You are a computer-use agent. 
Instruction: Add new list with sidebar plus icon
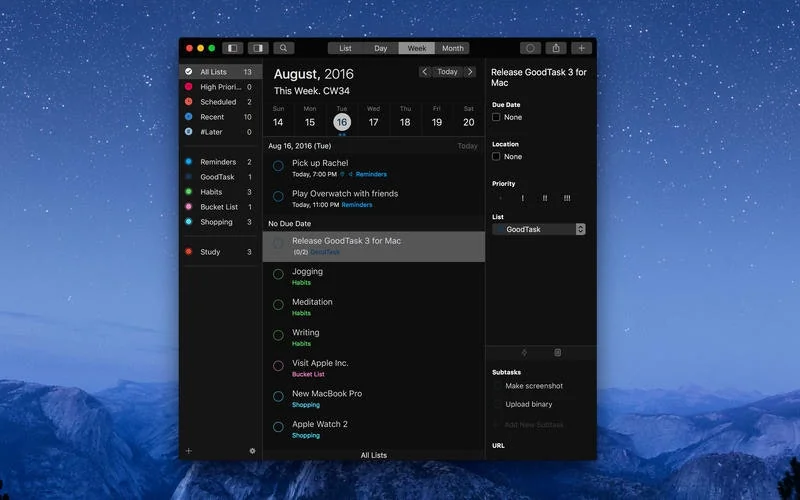[x=189, y=451]
